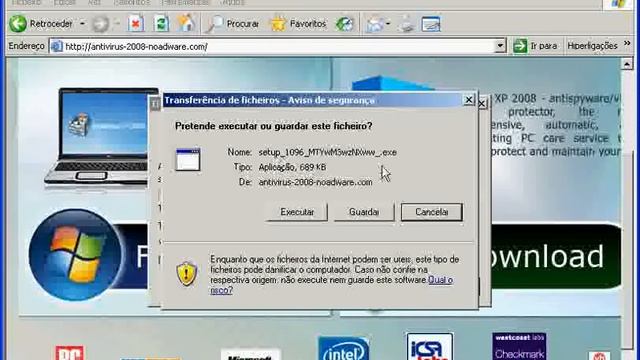Click the edit page toolbar icon

click(431, 24)
